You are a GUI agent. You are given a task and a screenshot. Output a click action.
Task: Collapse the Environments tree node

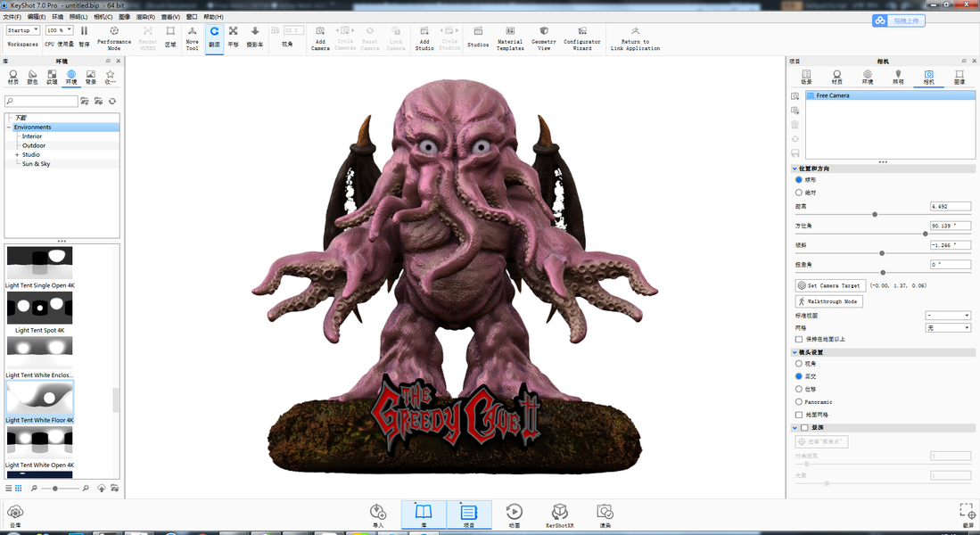point(9,128)
